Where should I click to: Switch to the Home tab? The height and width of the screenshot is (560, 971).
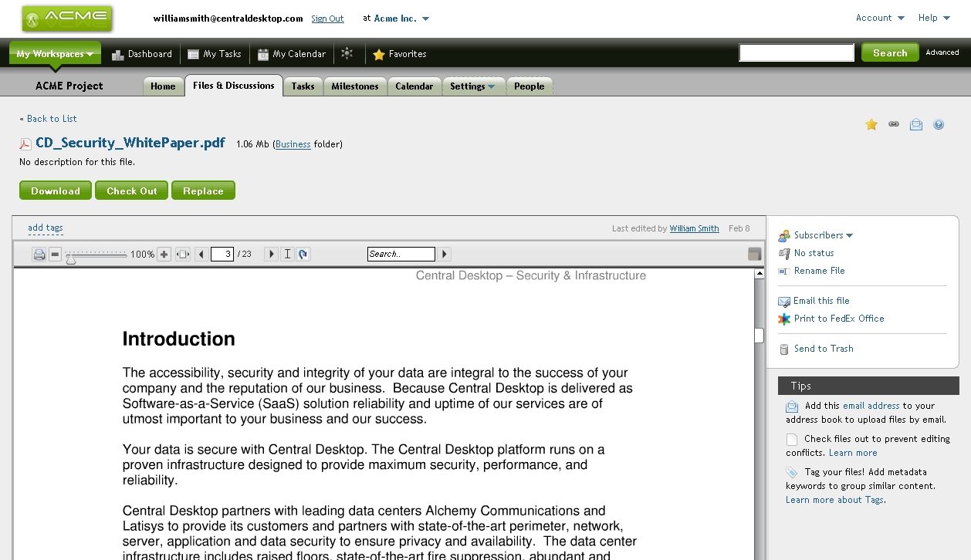pos(163,86)
